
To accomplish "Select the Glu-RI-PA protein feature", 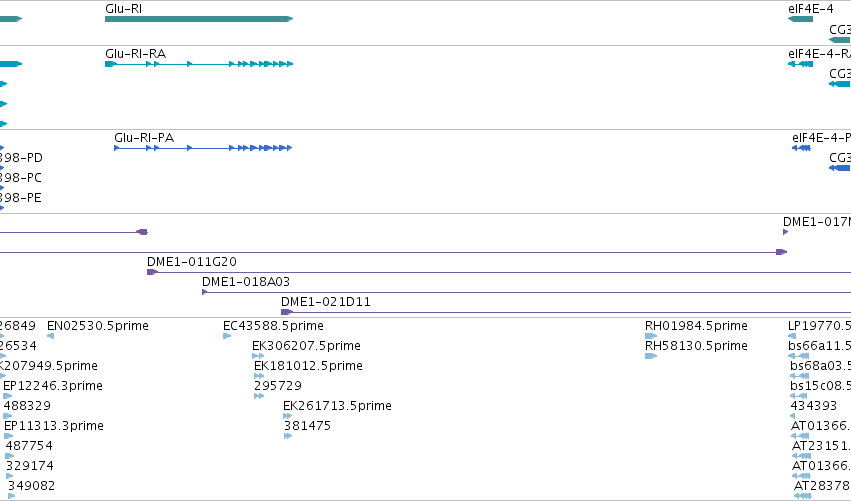I will coord(203,148).
